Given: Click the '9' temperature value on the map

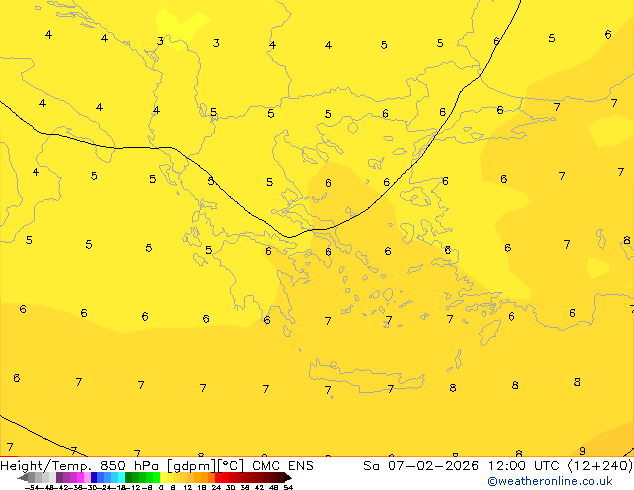Looking at the screenshot, I should [582, 451].
